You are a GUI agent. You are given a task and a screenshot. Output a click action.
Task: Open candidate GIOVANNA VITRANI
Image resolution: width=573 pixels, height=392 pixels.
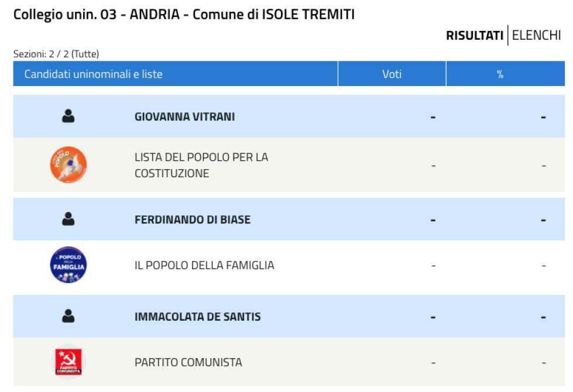pos(184,116)
